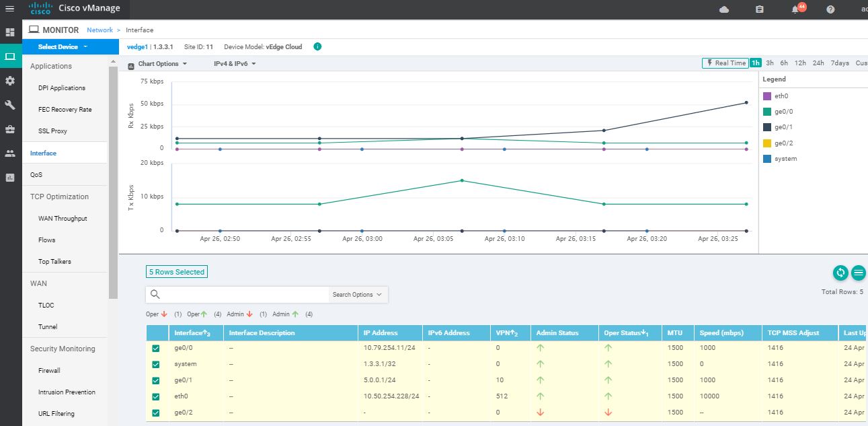Open the hamburger navigation menu
868x426 pixels.
click(9, 9)
